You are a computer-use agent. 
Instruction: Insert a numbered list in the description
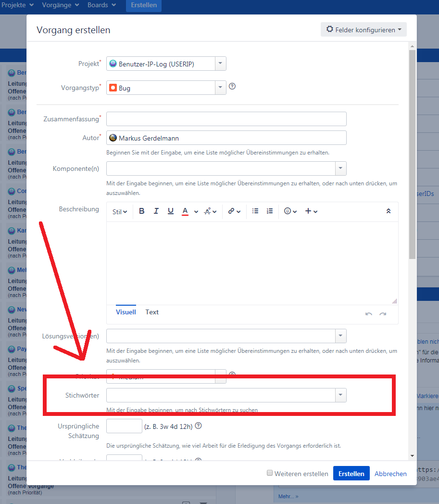(270, 211)
